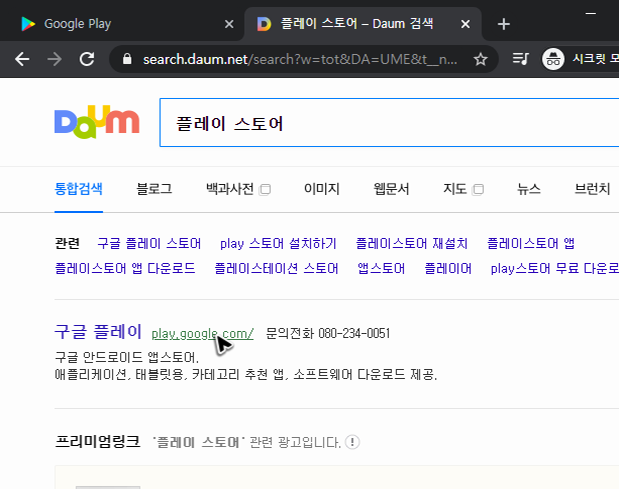Screen dimensions: 619x489
Task: Click related search play 스토어 설치하기
Action: pos(278,244)
